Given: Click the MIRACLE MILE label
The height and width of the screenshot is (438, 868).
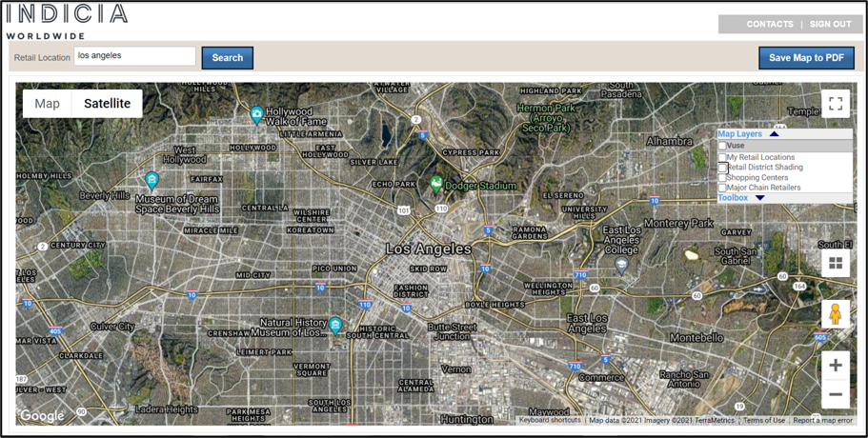Looking at the screenshot, I should pos(211,230).
